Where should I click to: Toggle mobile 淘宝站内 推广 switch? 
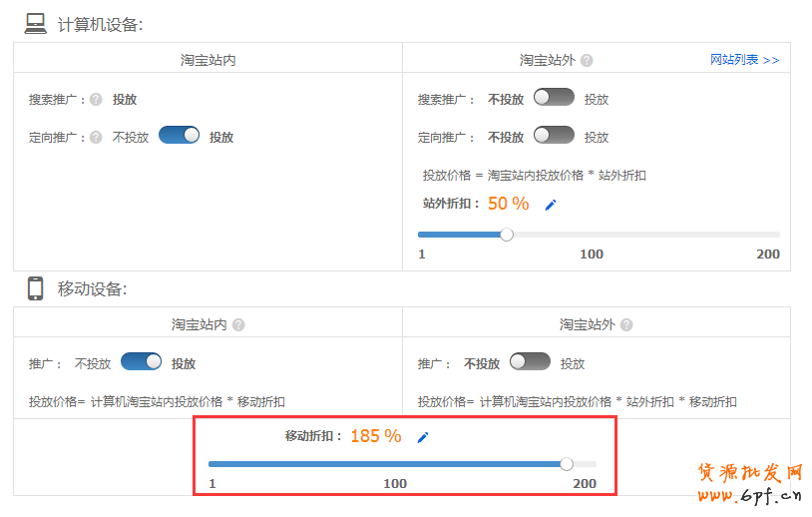tap(142, 362)
